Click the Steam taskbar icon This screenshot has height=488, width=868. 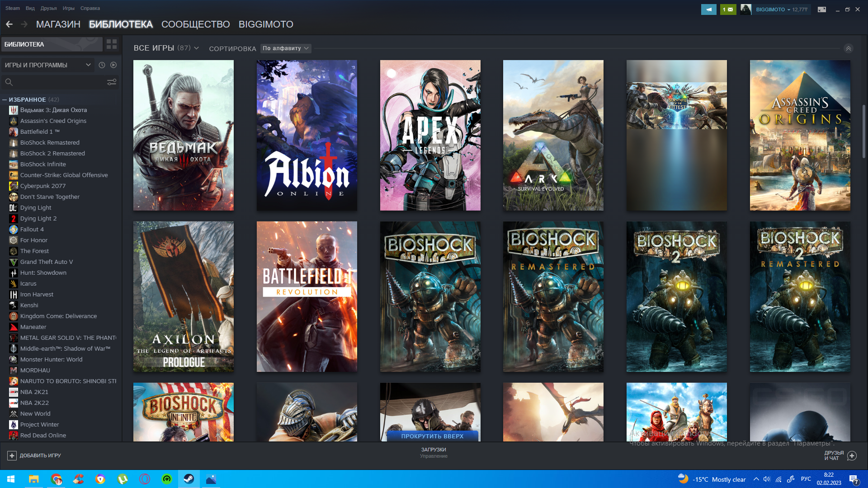tap(189, 479)
